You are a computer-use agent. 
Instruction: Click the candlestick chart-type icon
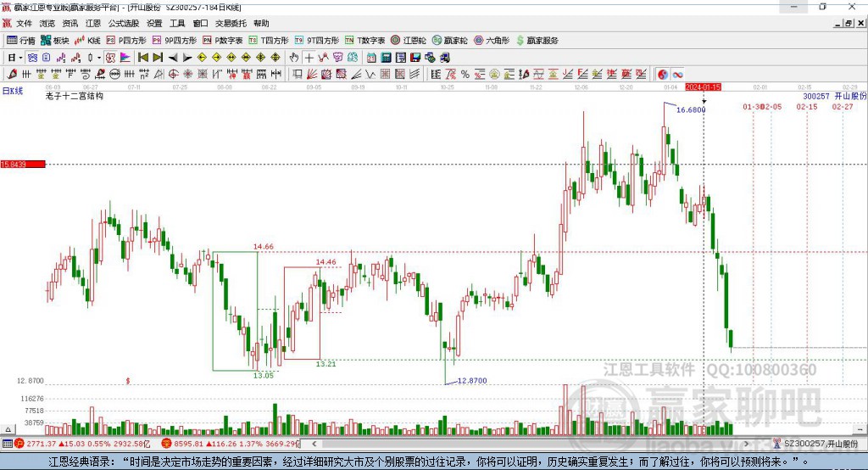point(90,57)
